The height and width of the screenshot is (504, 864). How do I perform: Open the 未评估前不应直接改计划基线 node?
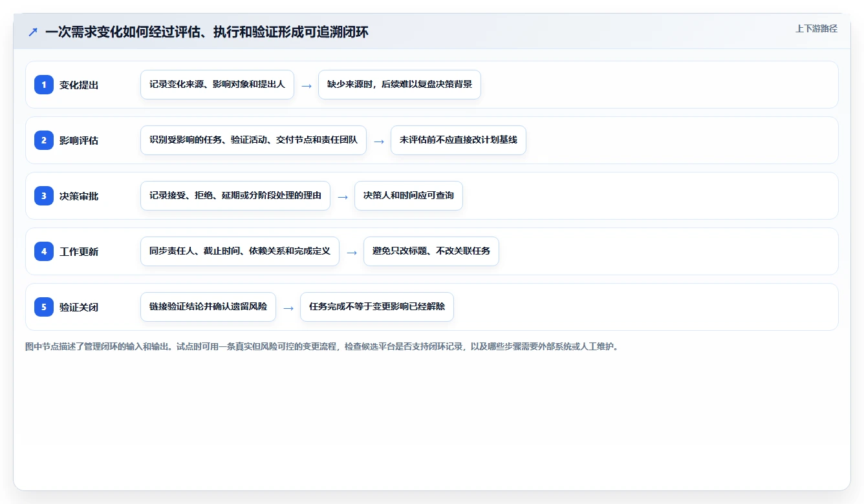tap(459, 140)
